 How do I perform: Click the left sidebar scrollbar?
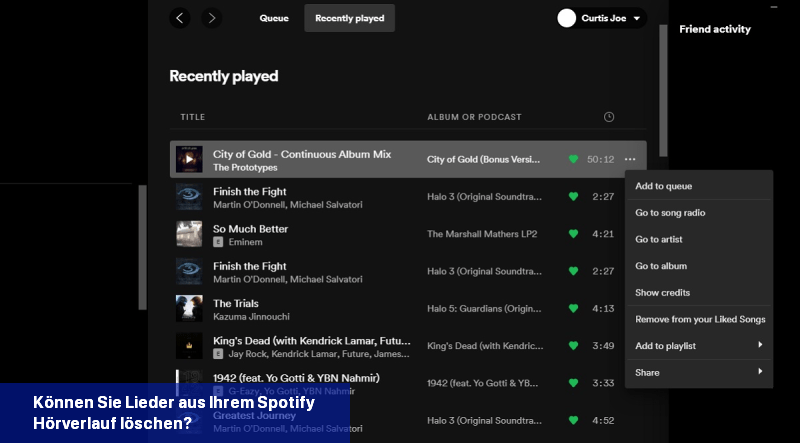pos(142,247)
